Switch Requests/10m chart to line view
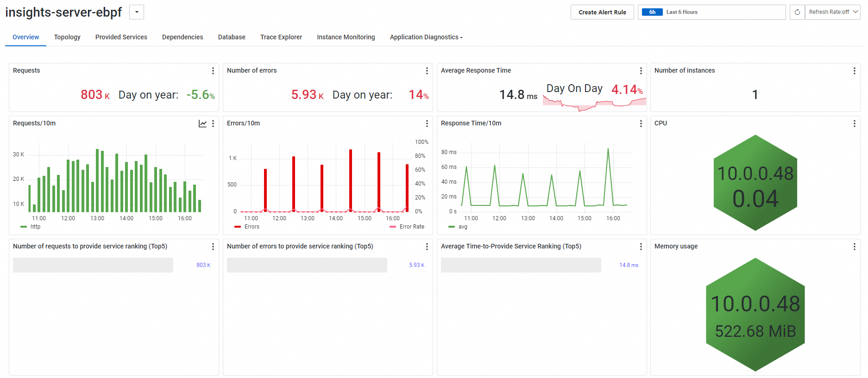 point(203,124)
